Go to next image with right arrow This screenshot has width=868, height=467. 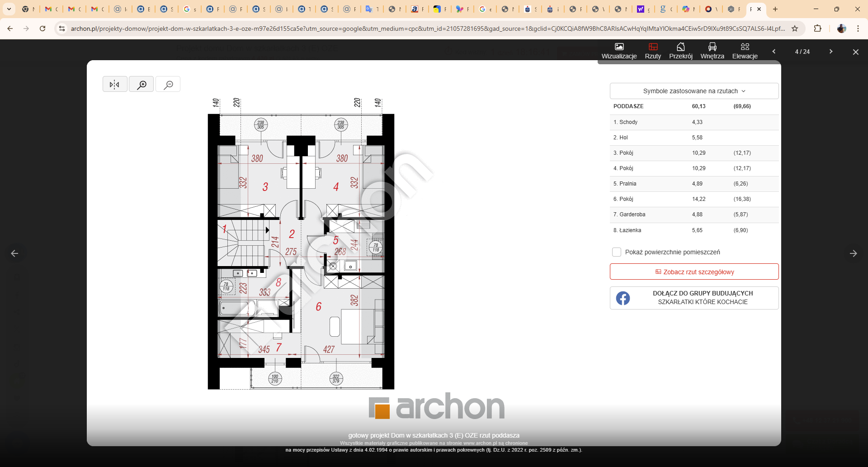[x=853, y=253]
